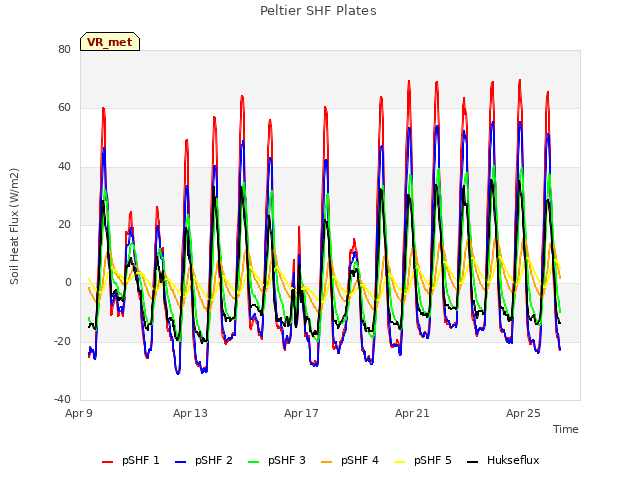This screenshot has height=480, width=640.
Task: Click the Apr 13 x-axis label
Action: pyautogui.click(x=190, y=413)
